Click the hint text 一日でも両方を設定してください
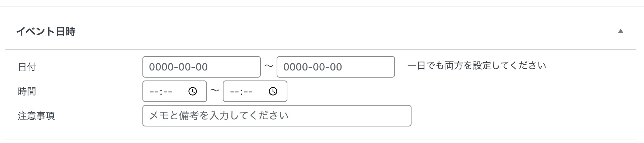The image size is (644, 143). (477, 66)
